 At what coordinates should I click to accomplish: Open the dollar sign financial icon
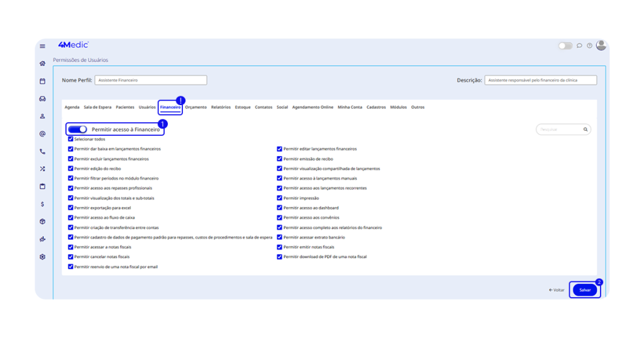42,204
